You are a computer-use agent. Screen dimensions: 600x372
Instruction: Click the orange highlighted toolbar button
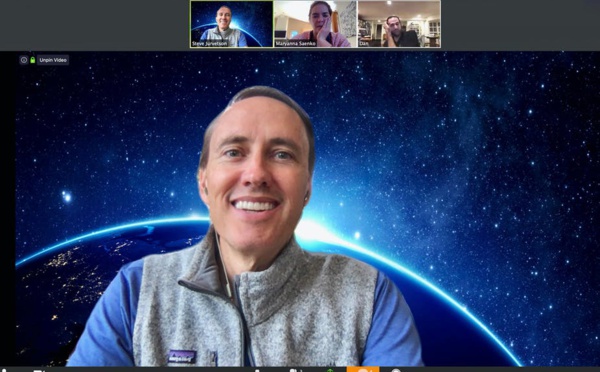point(363,369)
